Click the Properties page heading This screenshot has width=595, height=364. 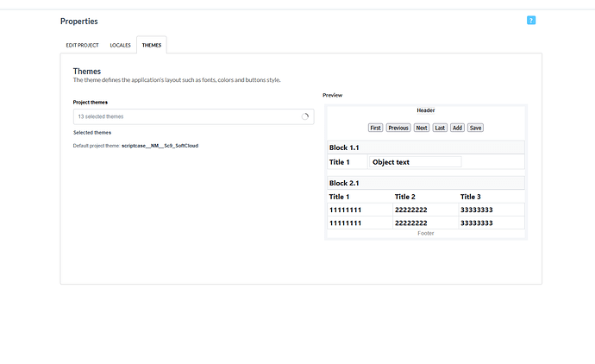coord(79,22)
